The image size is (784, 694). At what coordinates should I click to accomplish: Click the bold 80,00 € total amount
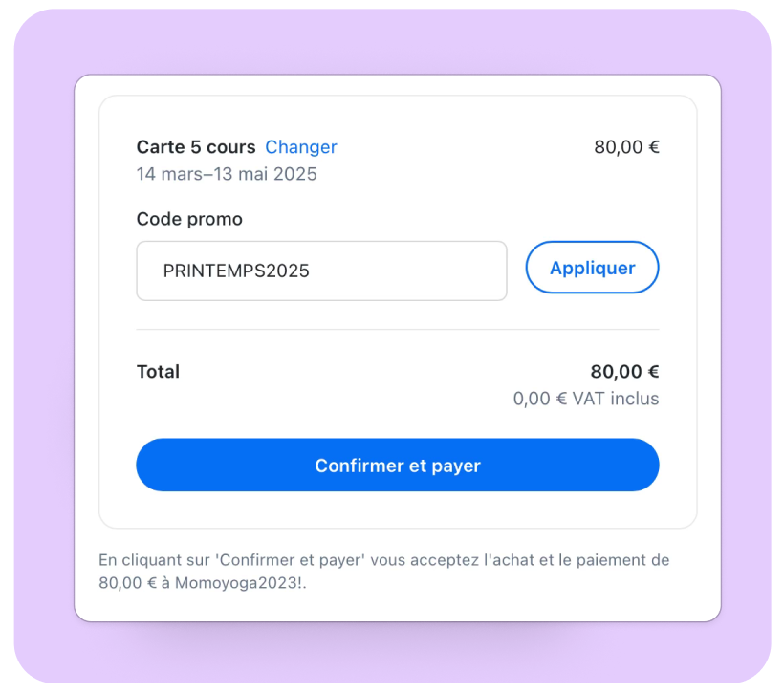tap(624, 372)
